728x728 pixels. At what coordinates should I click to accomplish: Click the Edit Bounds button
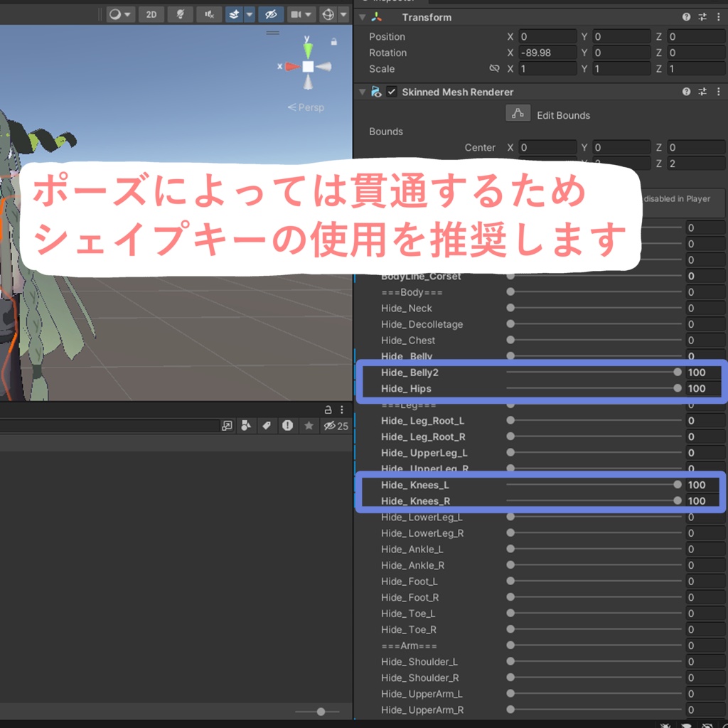[x=518, y=114]
